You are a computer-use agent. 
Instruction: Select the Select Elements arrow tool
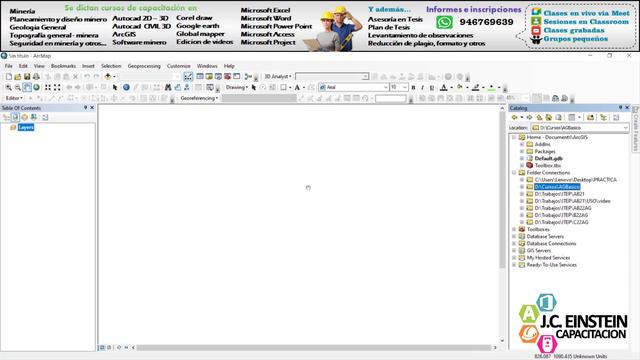[x=115, y=87]
